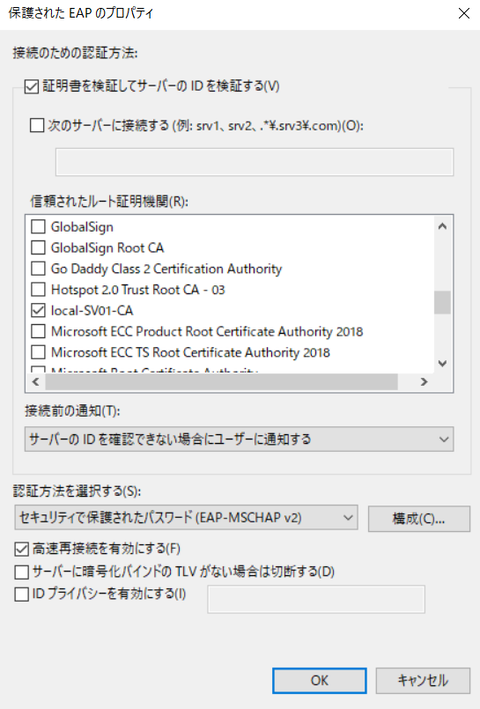Enable the connect to these servers checkbox
480x709 pixels.
tap(37, 125)
